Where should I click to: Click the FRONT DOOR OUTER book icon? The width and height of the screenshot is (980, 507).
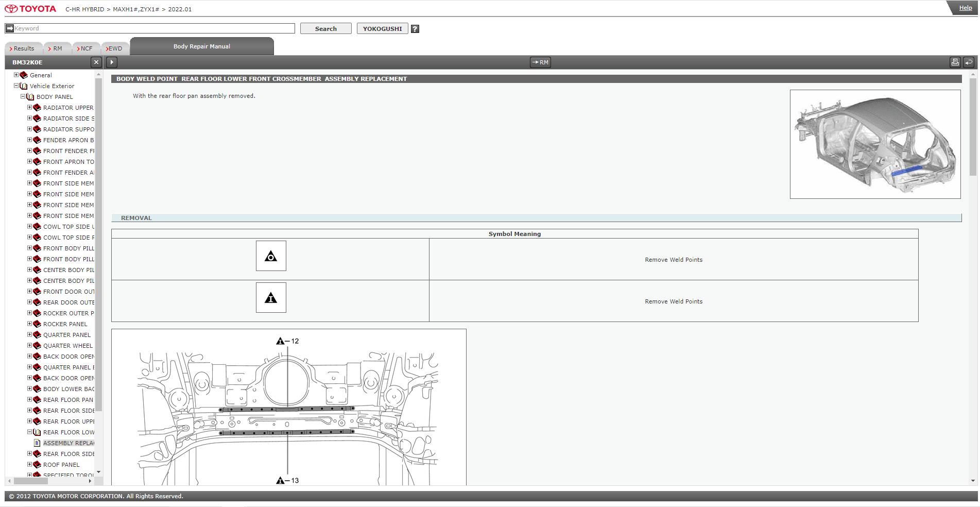(x=37, y=292)
